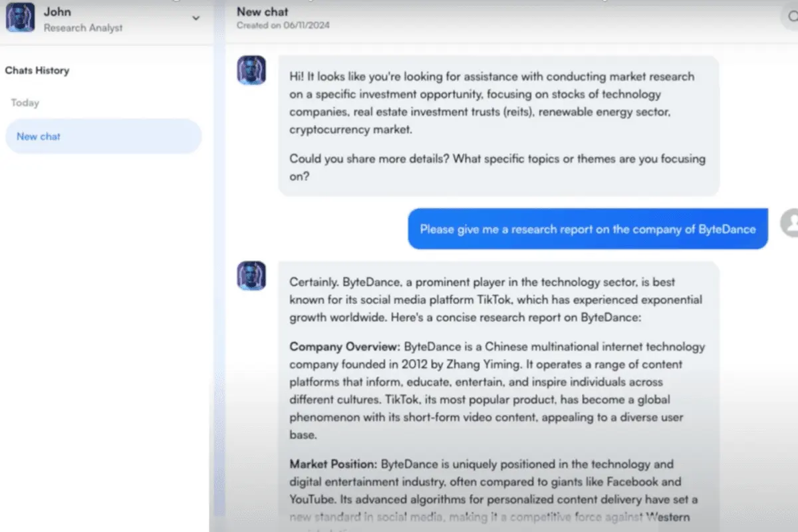Screen dimensions: 798x532
Task: Click the user avatar next to the blue message
Action: (789, 222)
